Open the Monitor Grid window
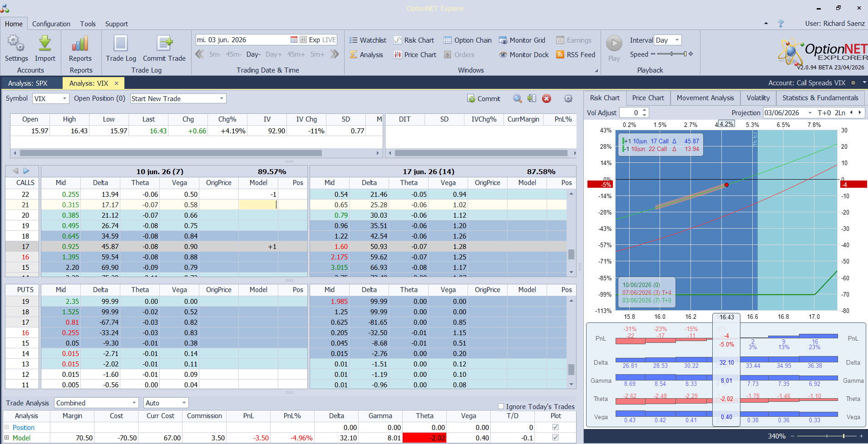The image size is (868, 444). coord(522,40)
